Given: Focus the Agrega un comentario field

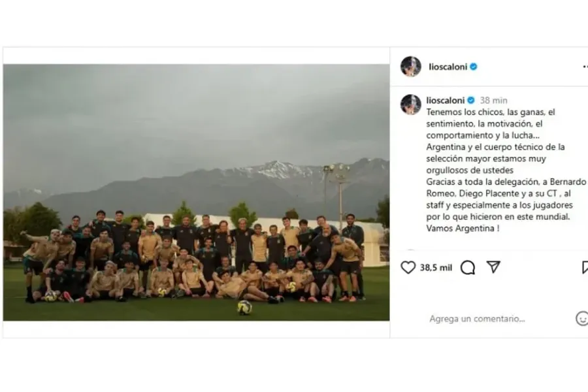Looking at the screenshot, I should coord(477,318).
